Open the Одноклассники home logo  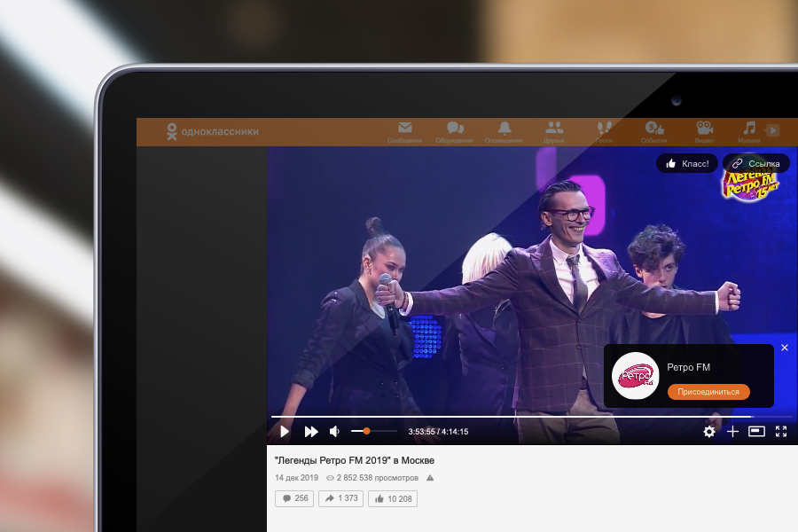212,131
